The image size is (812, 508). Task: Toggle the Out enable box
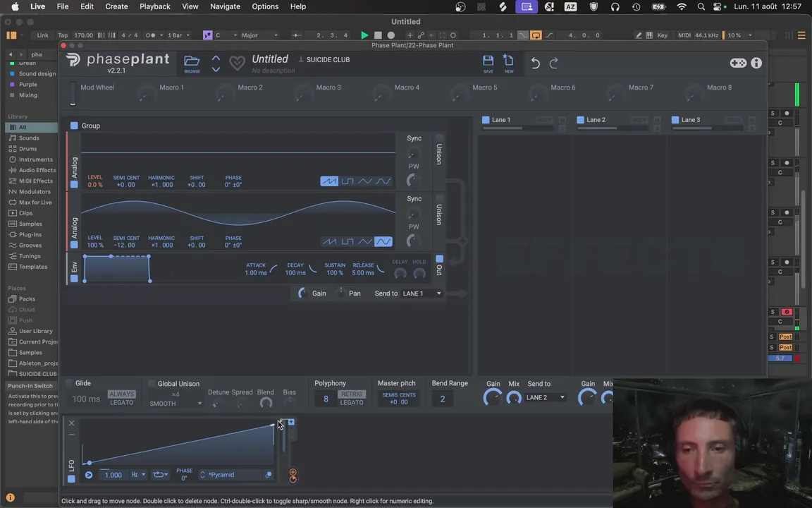coord(439,259)
